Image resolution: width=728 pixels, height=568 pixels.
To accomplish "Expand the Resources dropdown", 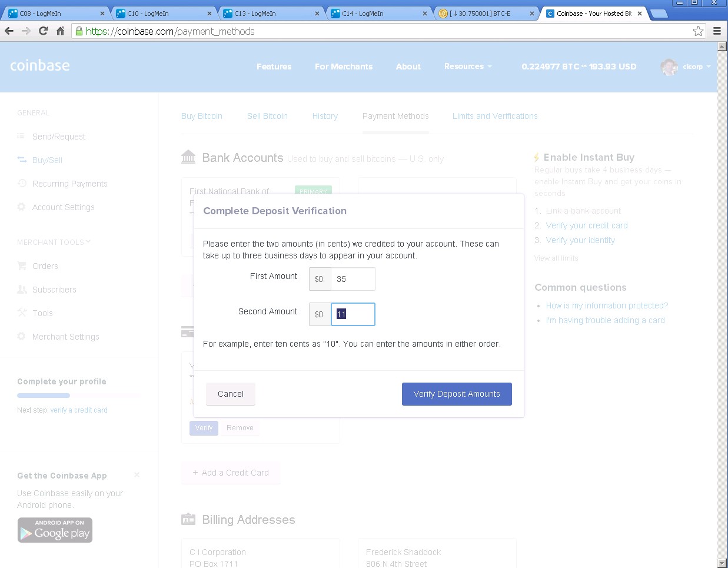I will 468,67.
